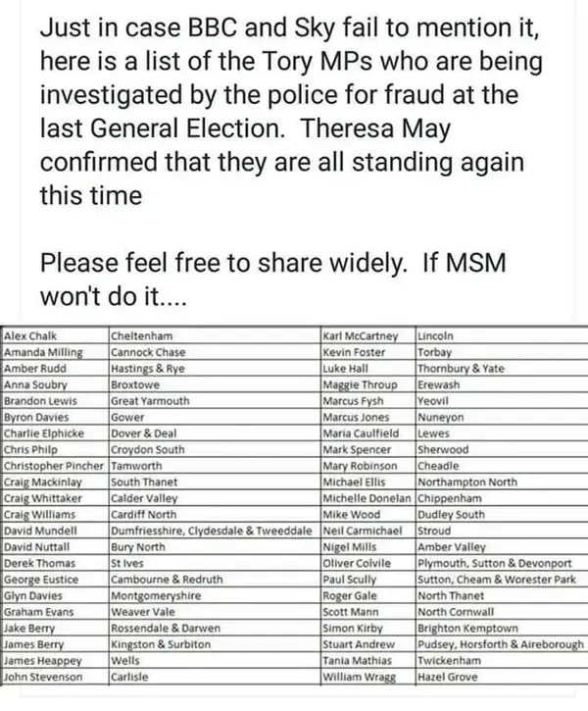Click the "Please feel free to share widely" text
The width and height of the screenshot is (588, 711).
click(x=223, y=264)
